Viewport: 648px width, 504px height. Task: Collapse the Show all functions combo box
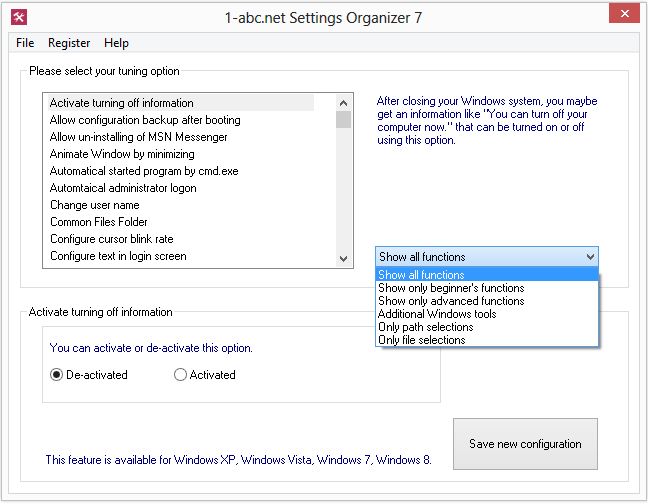pyautogui.click(x=588, y=257)
